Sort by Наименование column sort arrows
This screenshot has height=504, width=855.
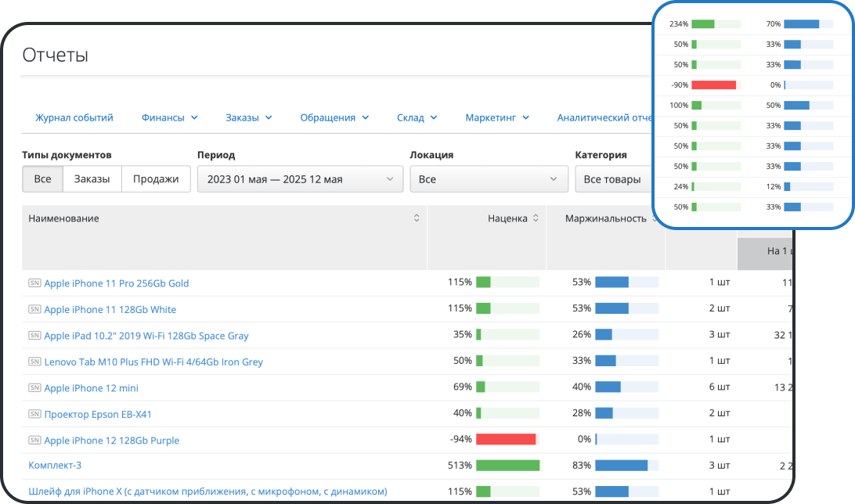point(417,218)
